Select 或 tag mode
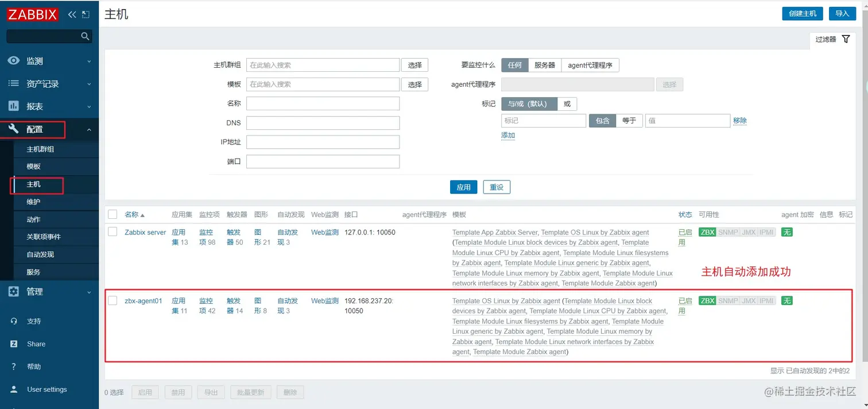 coord(567,104)
